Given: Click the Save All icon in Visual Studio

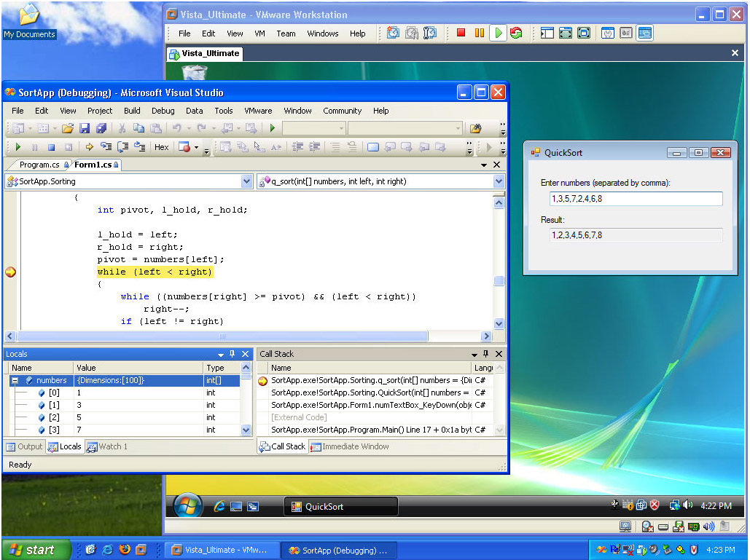Looking at the screenshot, I should [x=101, y=128].
